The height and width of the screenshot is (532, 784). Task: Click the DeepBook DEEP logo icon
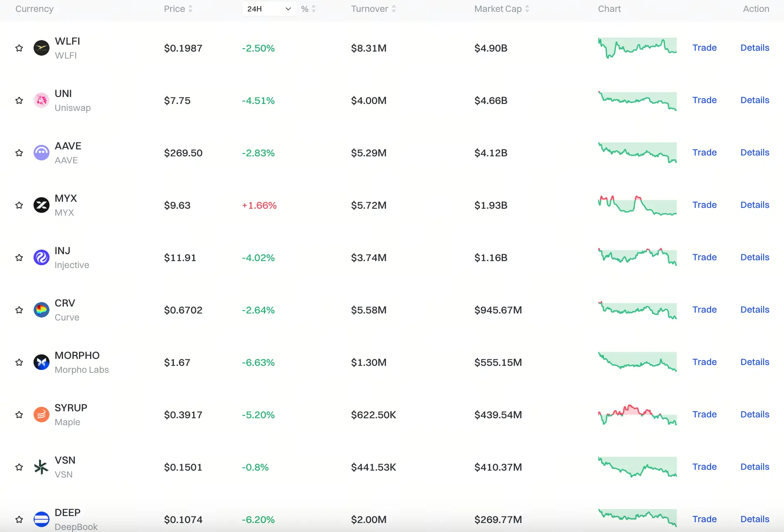pyautogui.click(x=41, y=519)
